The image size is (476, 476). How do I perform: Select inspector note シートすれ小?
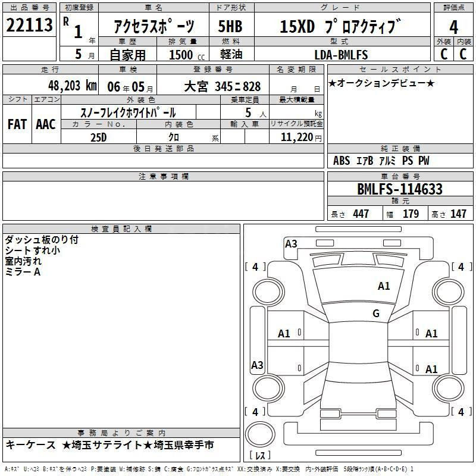tap(33, 250)
